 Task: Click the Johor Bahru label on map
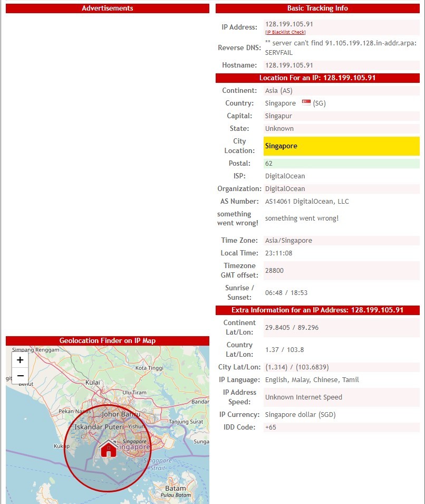click(121, 414)
